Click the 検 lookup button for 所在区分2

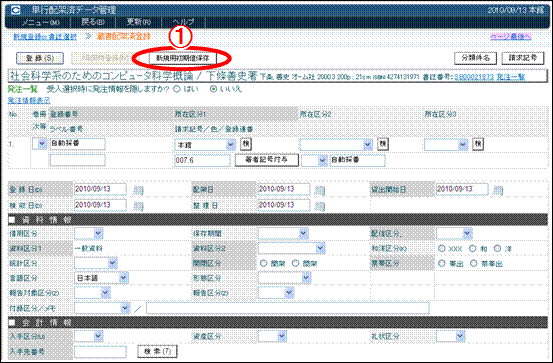click(383, 144)
